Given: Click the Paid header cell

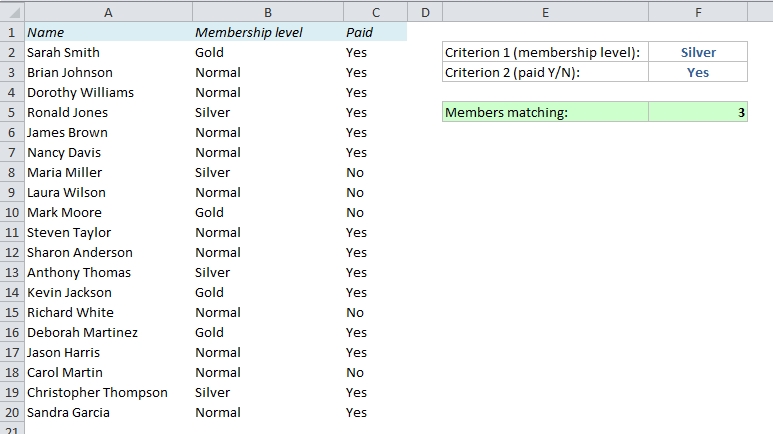Looking at the screenshot, I should point(375,32).
